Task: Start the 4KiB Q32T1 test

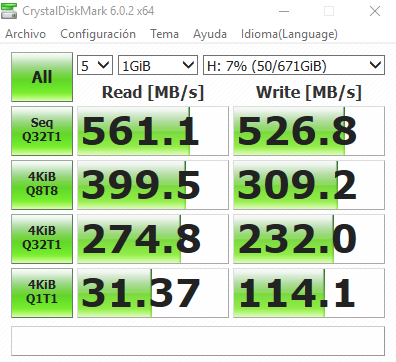Action: 42,239
